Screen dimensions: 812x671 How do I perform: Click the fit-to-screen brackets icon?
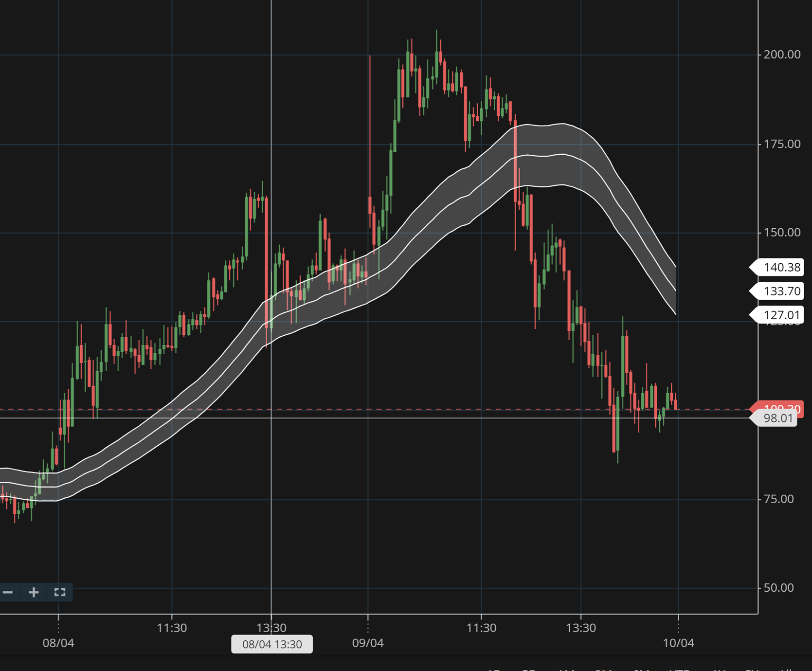point(60,592)
